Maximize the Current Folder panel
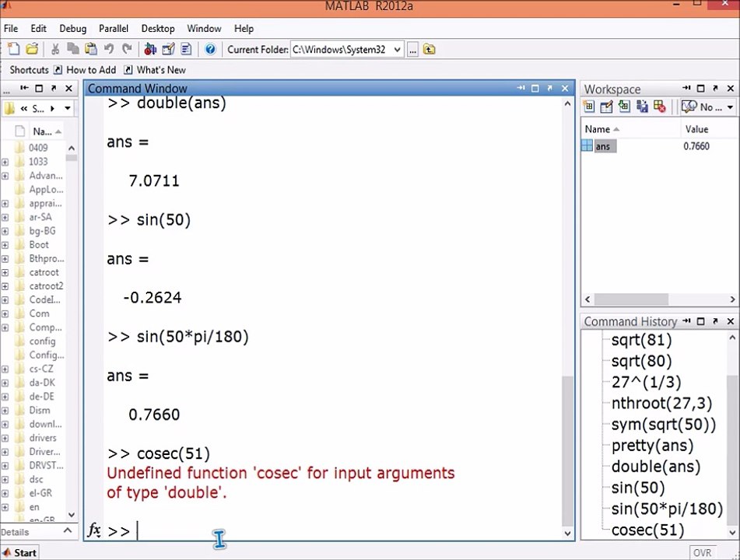The height and width of the screenshot is (560, 740). tap(39, 88)
